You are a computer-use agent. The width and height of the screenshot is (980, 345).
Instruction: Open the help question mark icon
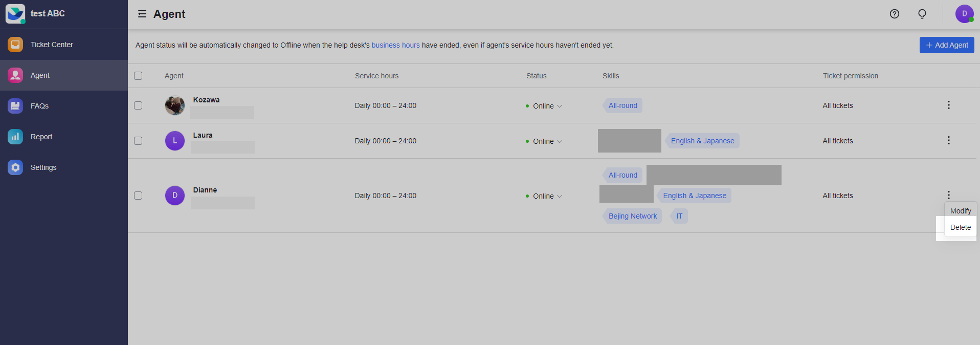[895, 14]
